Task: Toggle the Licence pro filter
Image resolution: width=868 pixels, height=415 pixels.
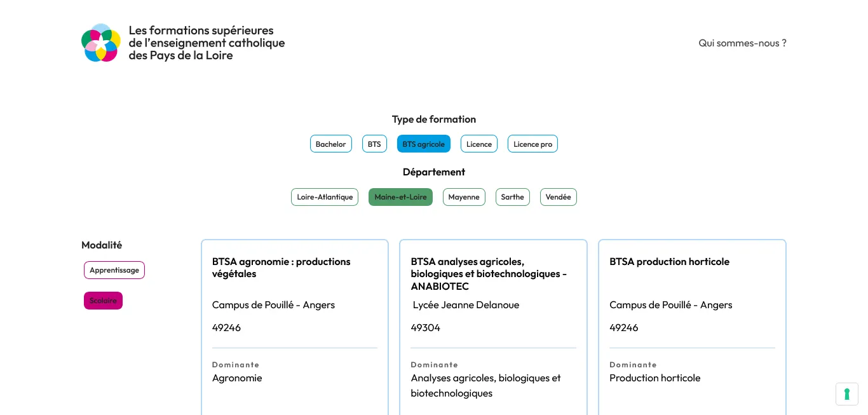Action: click(x=532, y=144)
